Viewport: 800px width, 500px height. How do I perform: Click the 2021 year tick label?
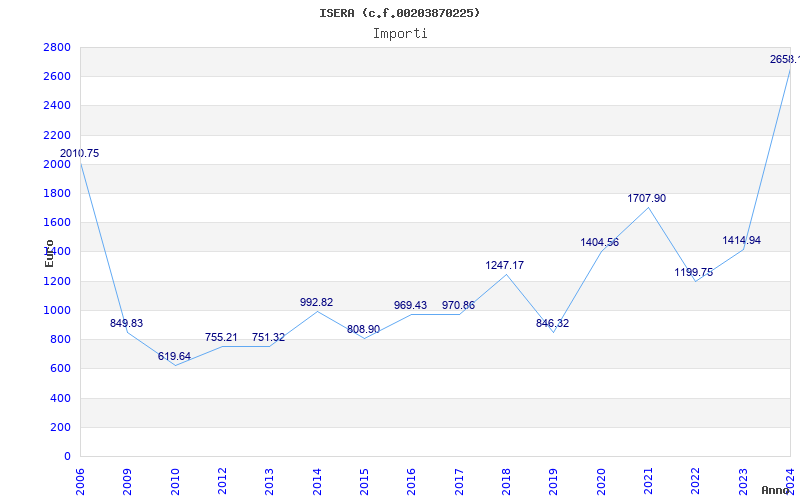(648, 482)
